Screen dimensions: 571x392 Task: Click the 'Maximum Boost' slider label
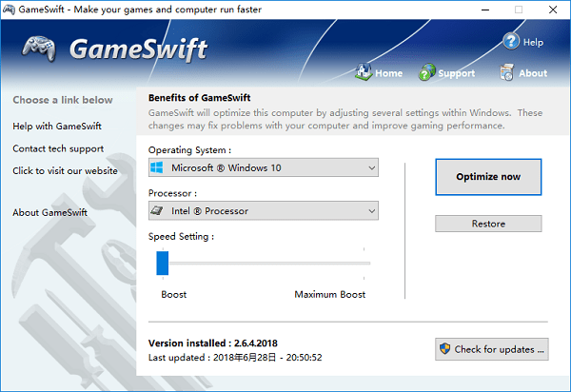pos(329,294)
